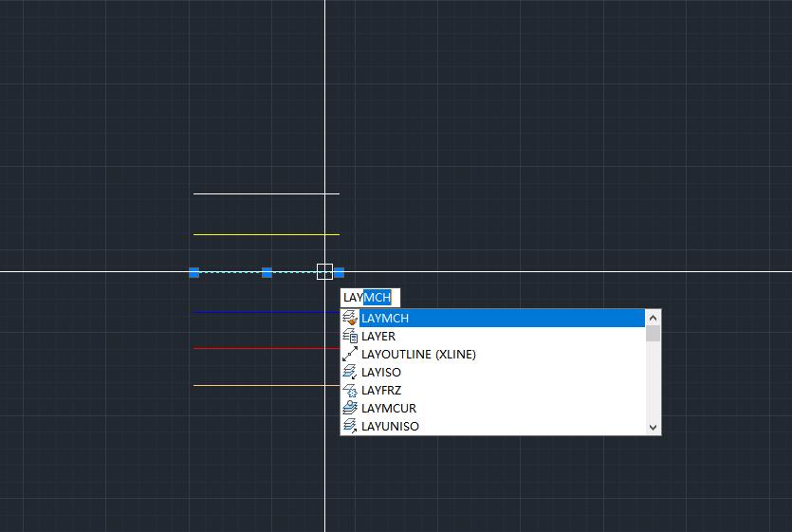Click the left end grip of selected line
Viewport: 792px width, 532px height.
[194, 272]
